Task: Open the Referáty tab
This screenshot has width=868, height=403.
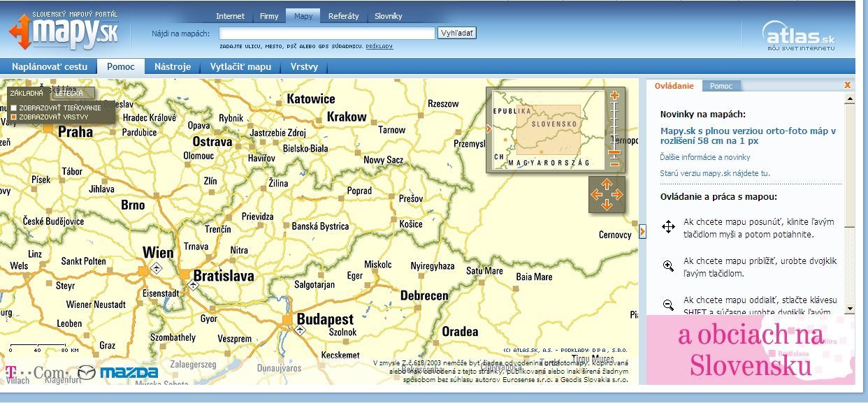Action: (344, 16)
